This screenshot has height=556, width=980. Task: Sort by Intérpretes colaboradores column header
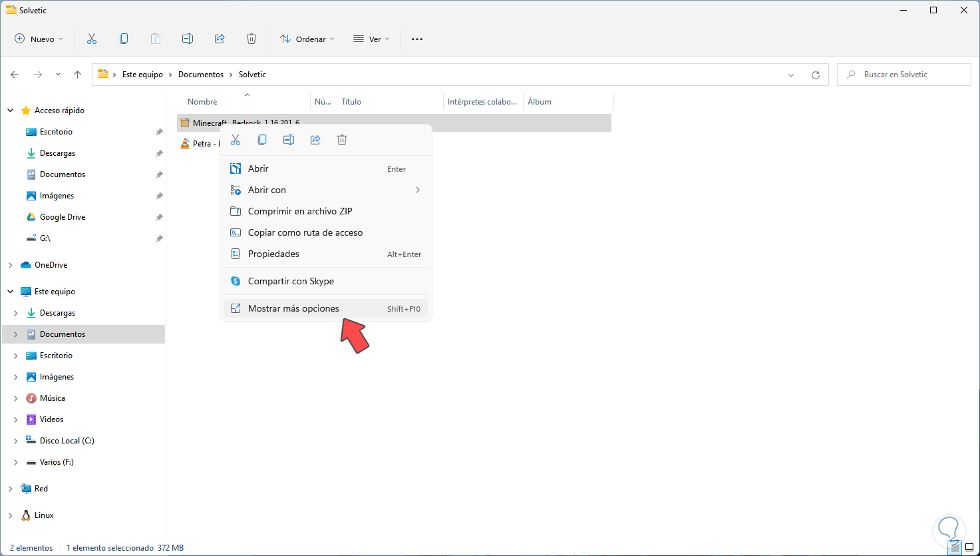point(483,102)
